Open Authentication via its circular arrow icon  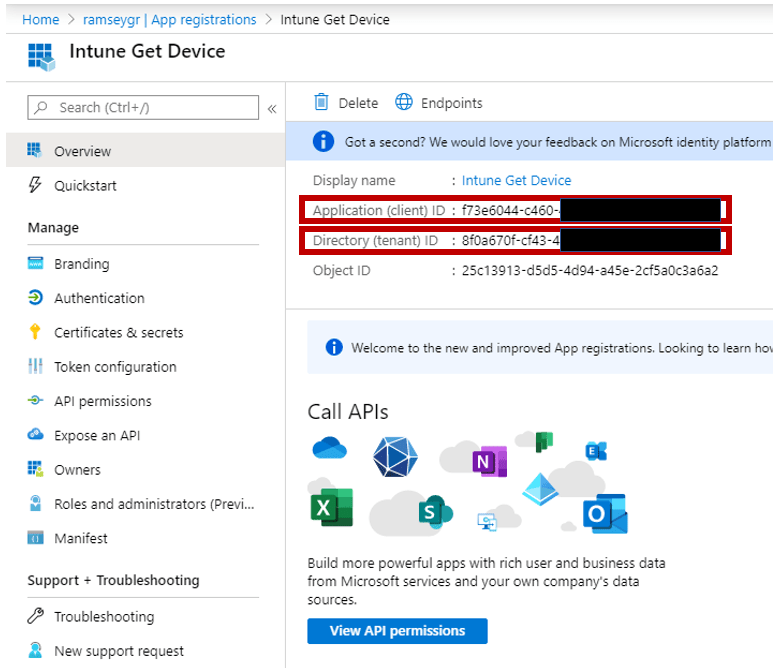pyautogui.click(x=36, y=298)
